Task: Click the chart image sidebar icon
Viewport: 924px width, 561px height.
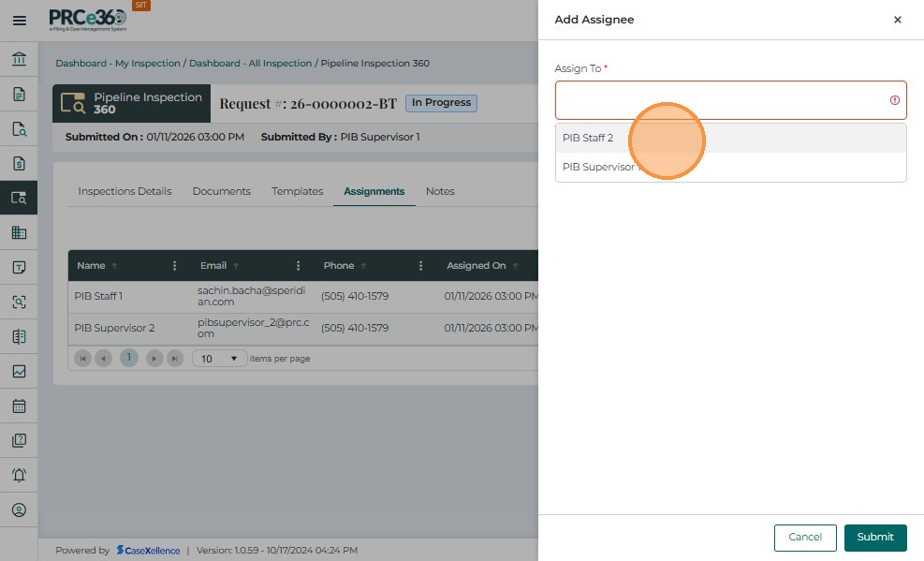Action: (x=19, y=372)
